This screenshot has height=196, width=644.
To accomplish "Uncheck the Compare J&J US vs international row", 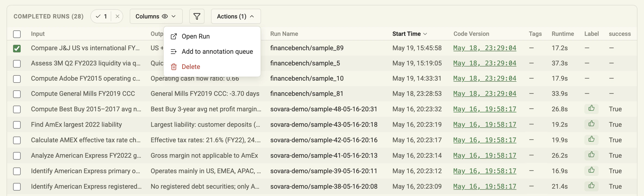I will [17, 48].
